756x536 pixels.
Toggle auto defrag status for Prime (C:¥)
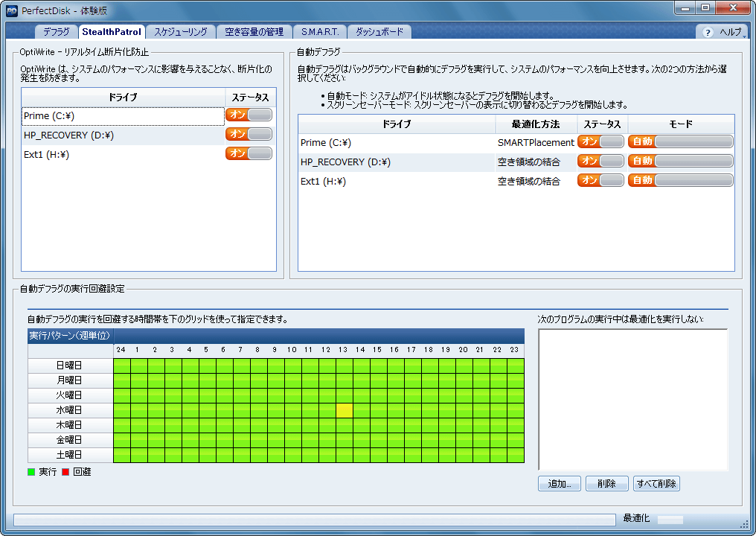point(600,141)
